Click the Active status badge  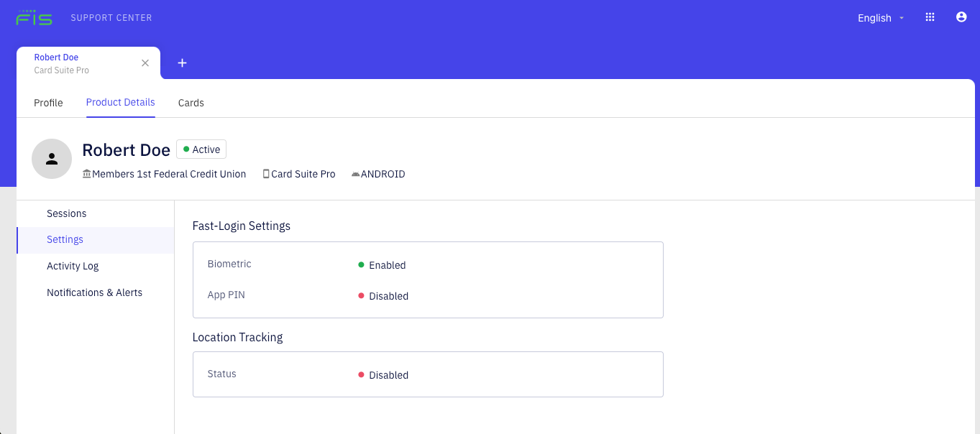pyautogui.click(x=201, y=149)
